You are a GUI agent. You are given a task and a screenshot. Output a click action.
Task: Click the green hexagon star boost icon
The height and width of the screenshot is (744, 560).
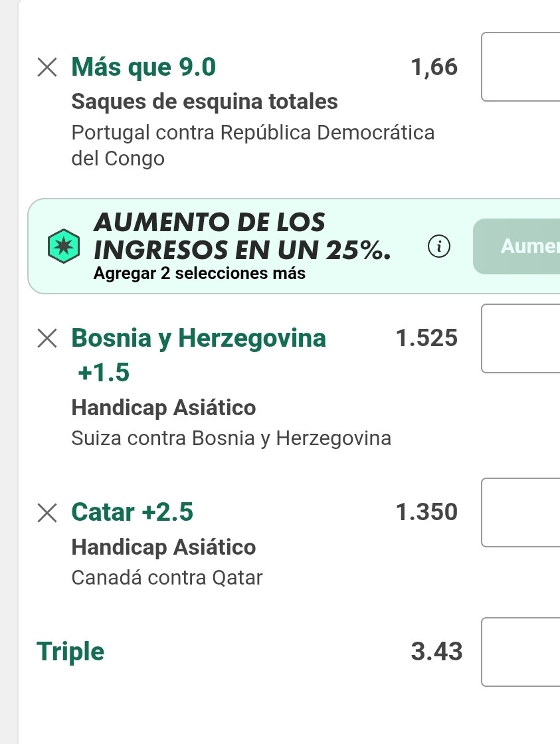click(64, 246)
